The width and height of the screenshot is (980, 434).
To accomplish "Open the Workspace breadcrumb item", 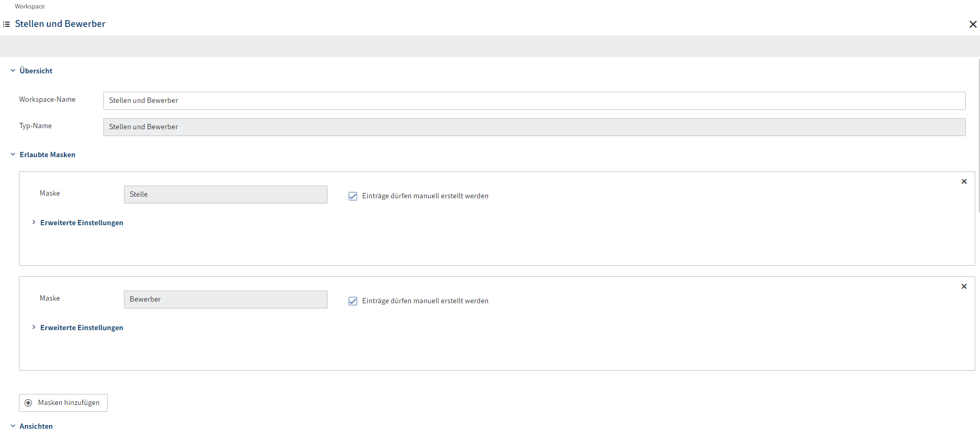I will pyautogui.click(x=30, y=6).
